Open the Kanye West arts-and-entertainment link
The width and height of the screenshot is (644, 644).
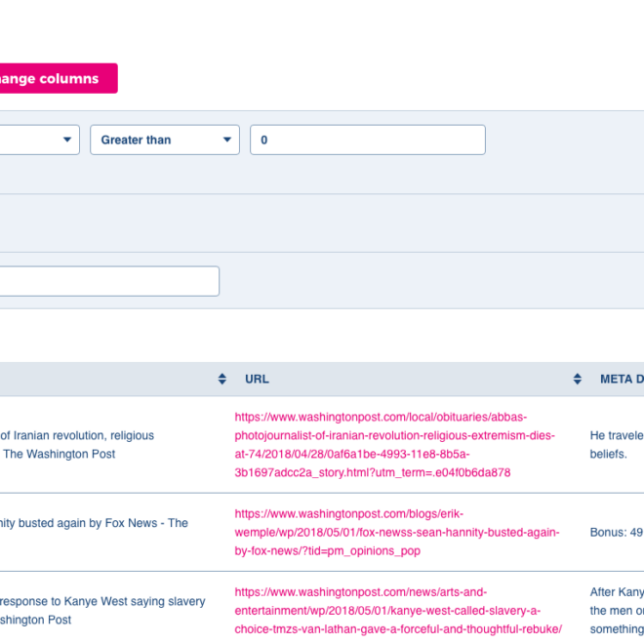tap(398, 611)
